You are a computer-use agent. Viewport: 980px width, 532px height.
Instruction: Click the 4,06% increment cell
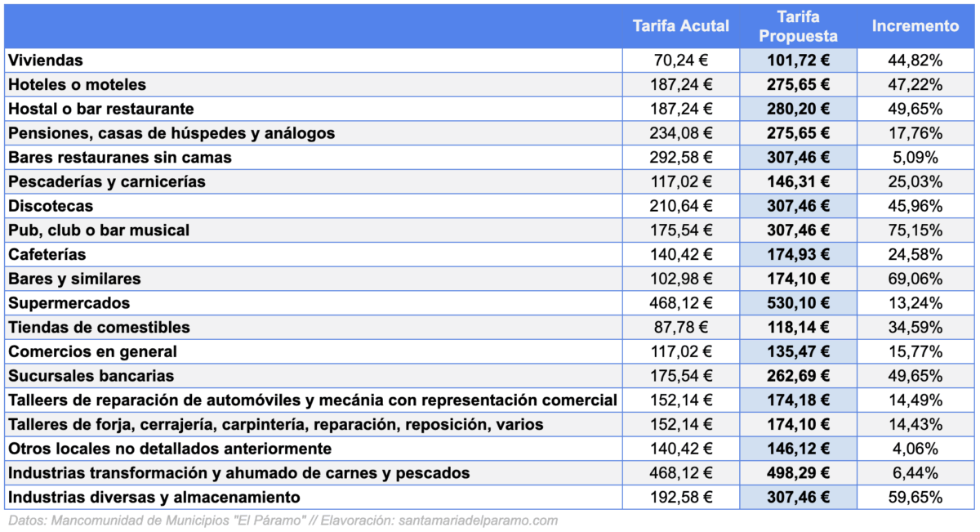(915, 449)
